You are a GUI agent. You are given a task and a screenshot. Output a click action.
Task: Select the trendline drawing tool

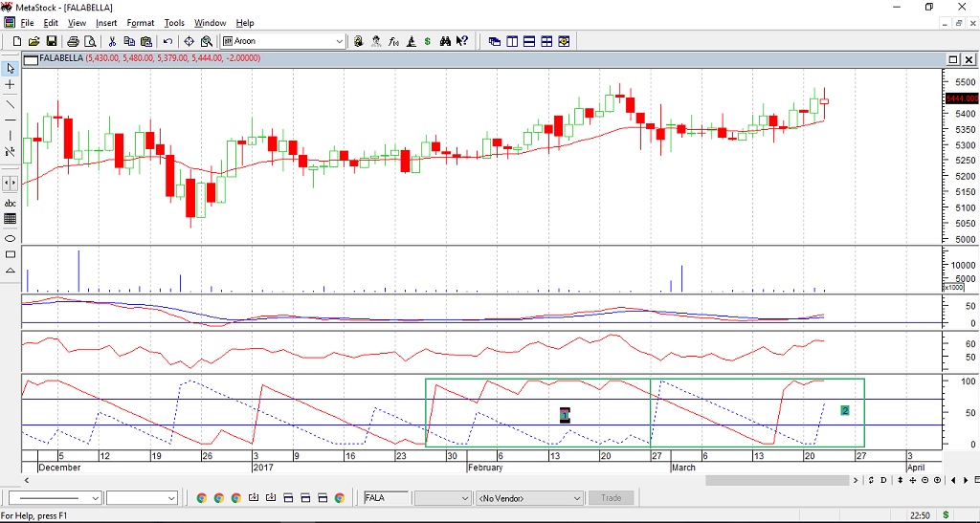click(x=11, y=103)
